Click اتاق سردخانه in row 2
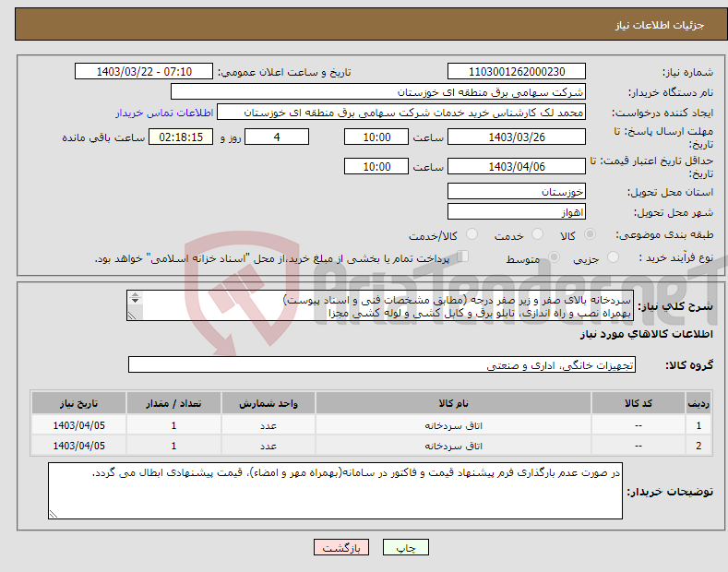 tap(454, 447)
